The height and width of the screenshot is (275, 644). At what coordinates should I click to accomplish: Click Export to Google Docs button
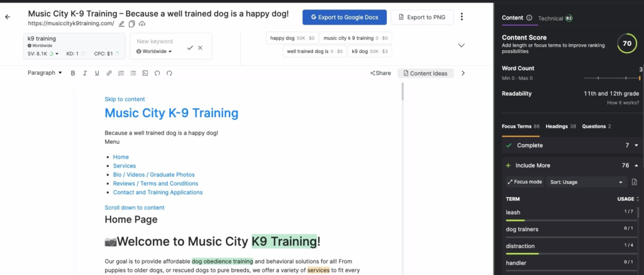pos(344,17)
